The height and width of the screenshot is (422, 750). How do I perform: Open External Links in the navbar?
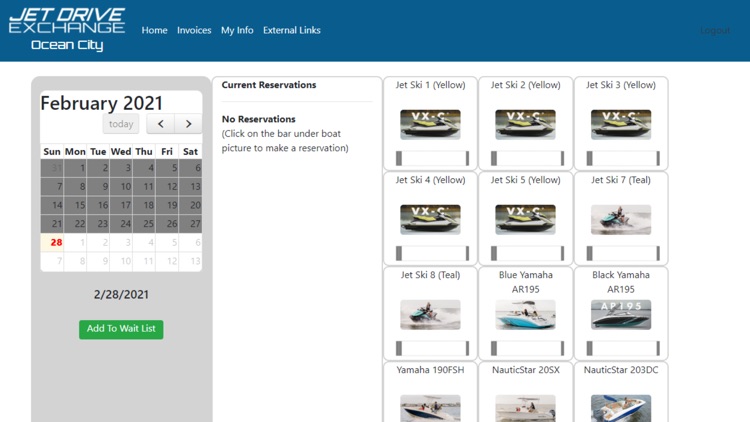point(291,30)
